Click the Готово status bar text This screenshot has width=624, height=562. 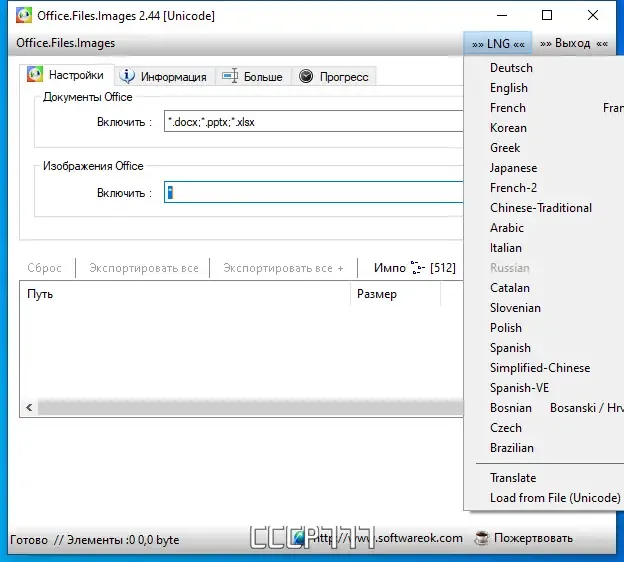click(29, 540)
